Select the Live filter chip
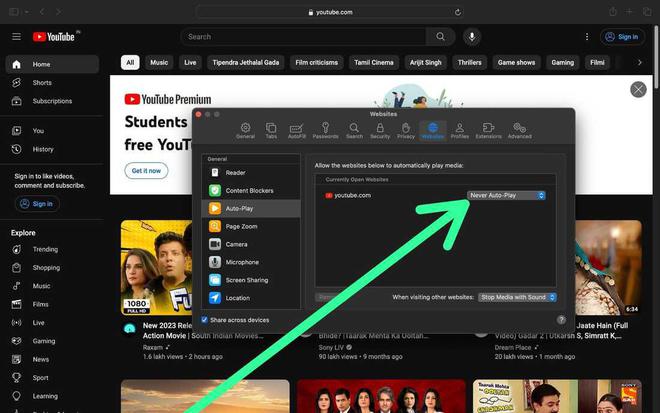The height and width of the screenshot is (413, 660). point(190,62)
